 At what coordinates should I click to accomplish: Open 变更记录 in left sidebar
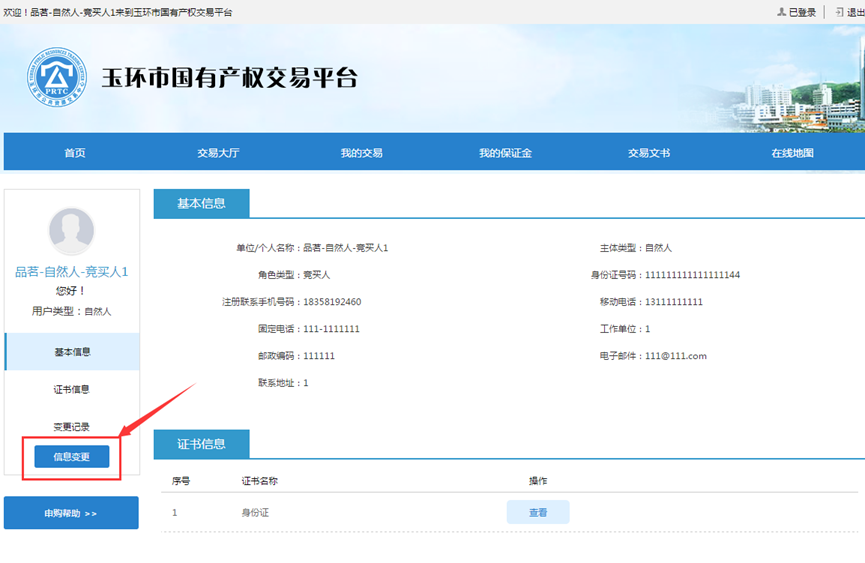[72, 427]
